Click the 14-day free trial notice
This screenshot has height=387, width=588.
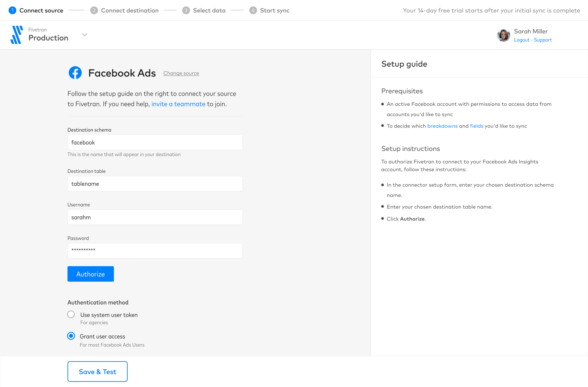point(491,10)
